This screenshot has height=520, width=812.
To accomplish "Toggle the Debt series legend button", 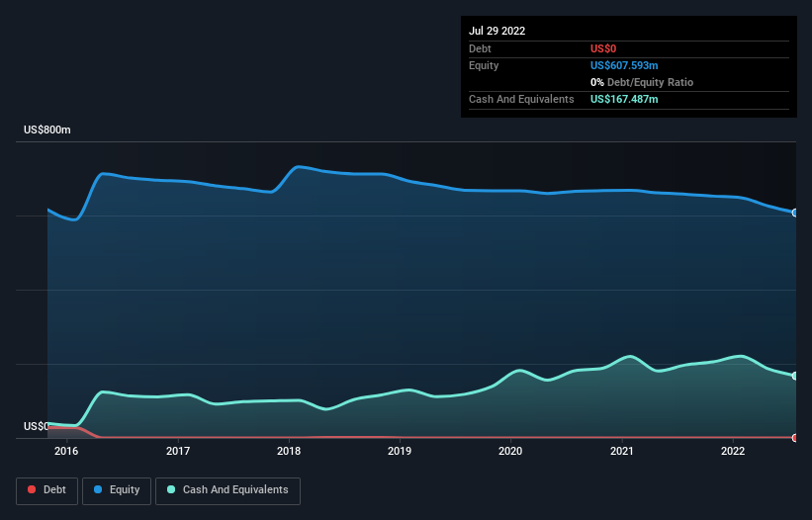I will coord(47,490).
